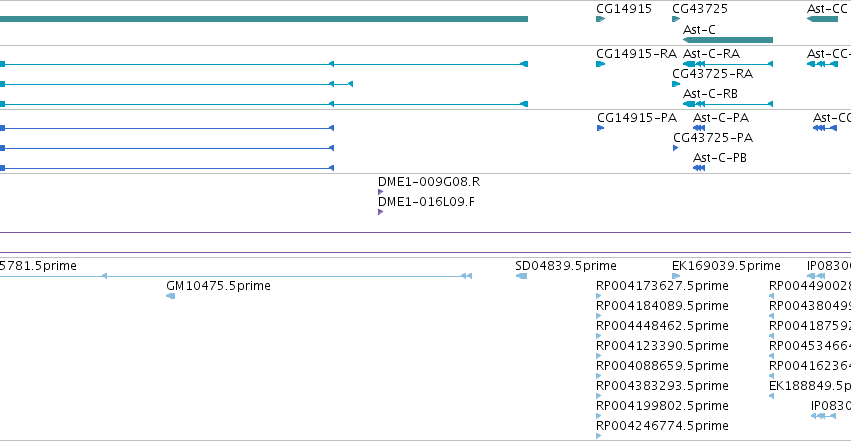Viewport: 851px width, 441px height.
Task: Click the EK169039.5prime EST arrow
Action: [x=676, y=276]
